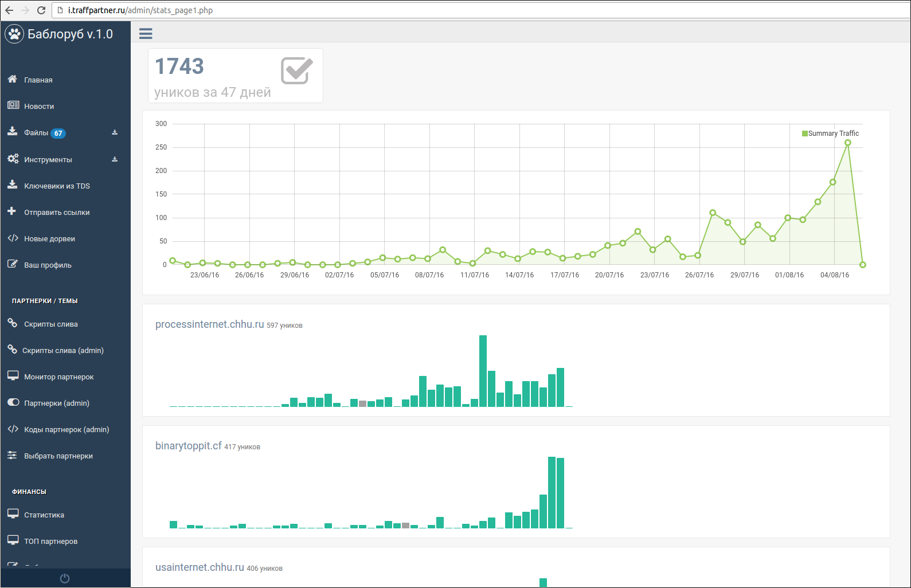911x588 pixels.
Task: Click the download icon beside Файлы
Action: click(x=12, y=131)
